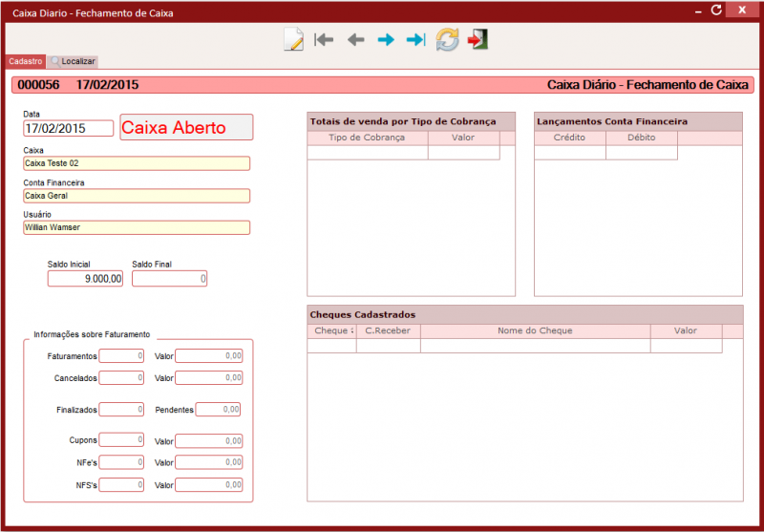Click the exit door icon
Viewport: 764px width, 532px height.
pyautogui.click(x=478, y=39)
